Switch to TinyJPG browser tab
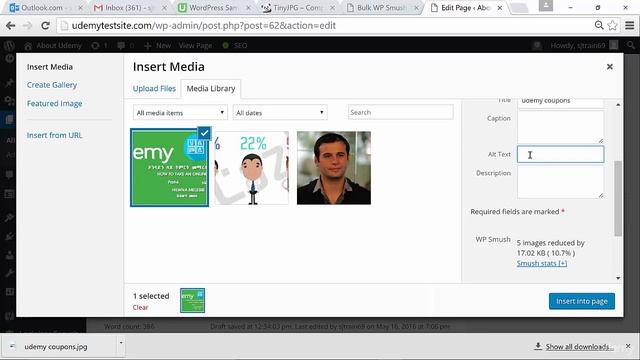The width and height of the screenshot is (640, 360). (x=298, y=8)
